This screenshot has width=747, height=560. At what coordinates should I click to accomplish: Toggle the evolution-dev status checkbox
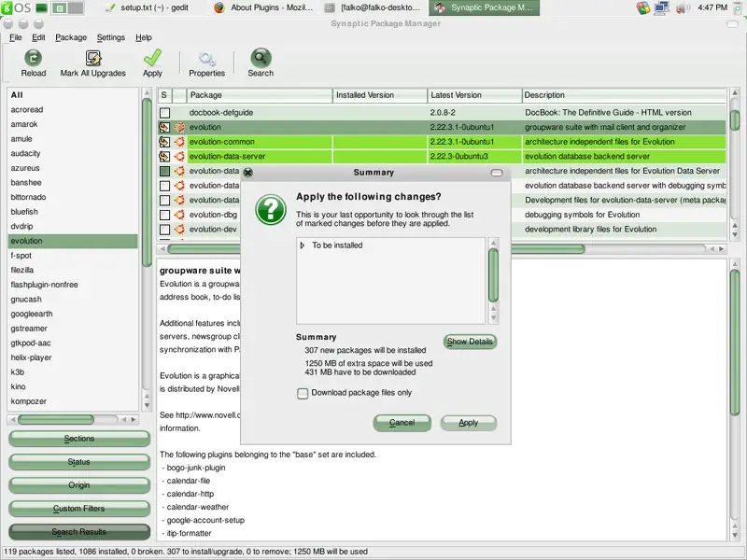(x=165, y=229)
